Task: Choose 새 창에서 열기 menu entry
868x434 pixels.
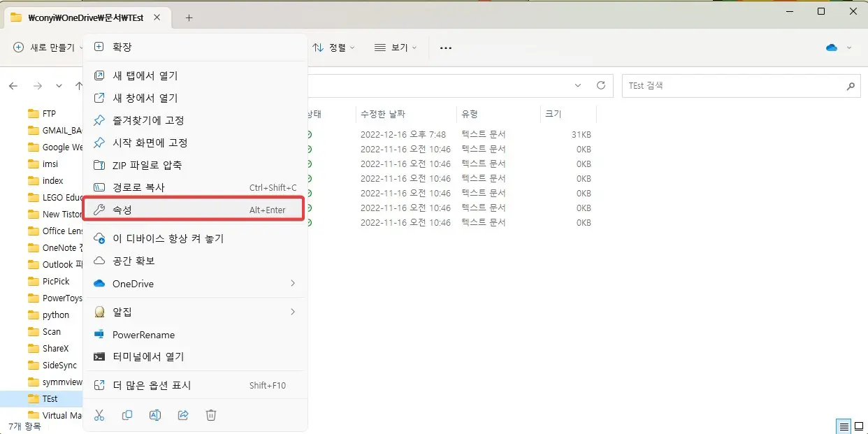Action: click(x=195, y=98)
